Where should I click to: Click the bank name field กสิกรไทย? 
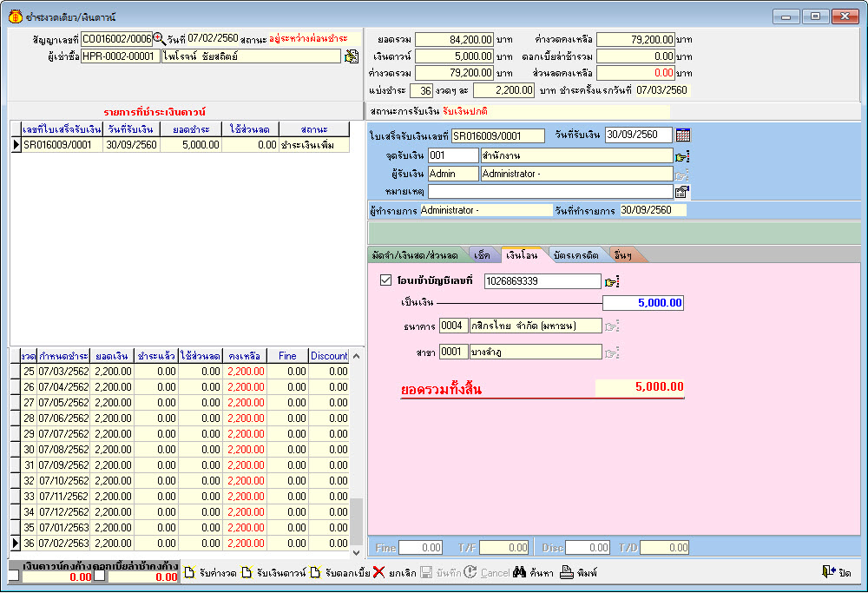(x=536, y=326)
